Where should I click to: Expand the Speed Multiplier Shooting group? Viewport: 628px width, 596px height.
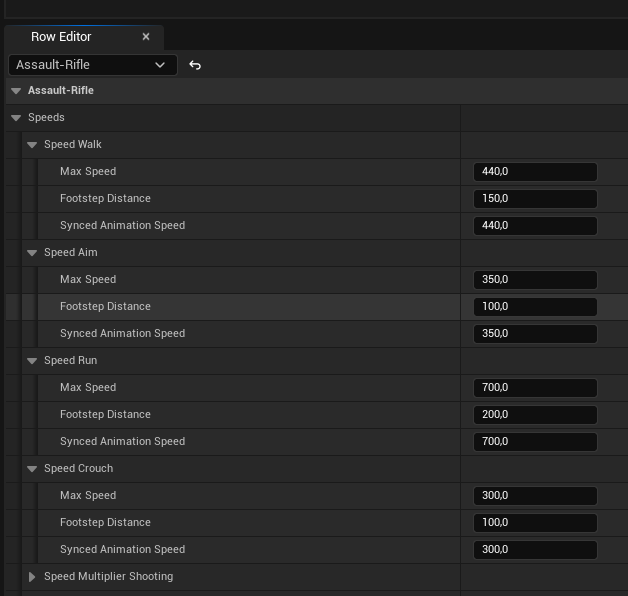click(32, 577)
